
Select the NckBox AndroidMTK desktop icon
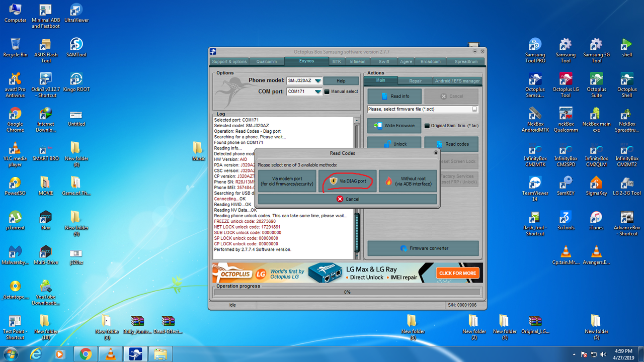point(535,119)
